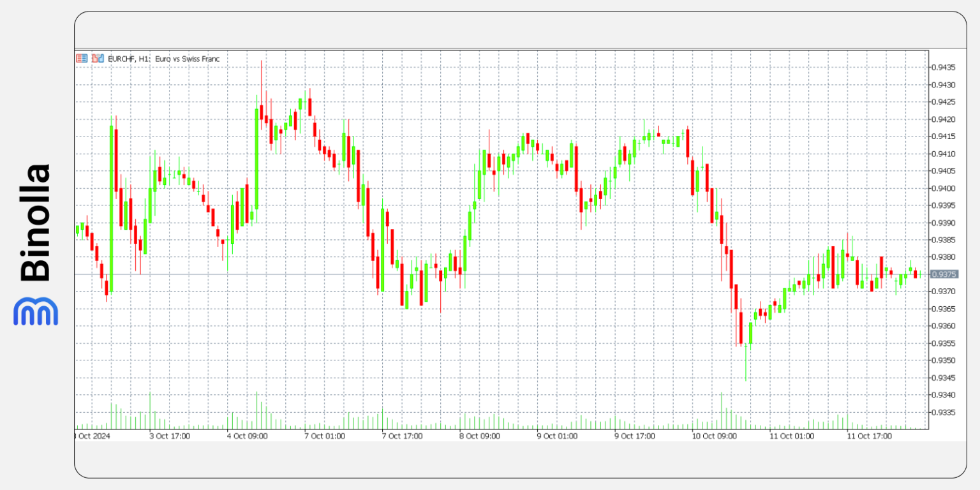Click the 0.9400 price axis label
This screenshot has height=490, width=980.
[x=942, y=188]
